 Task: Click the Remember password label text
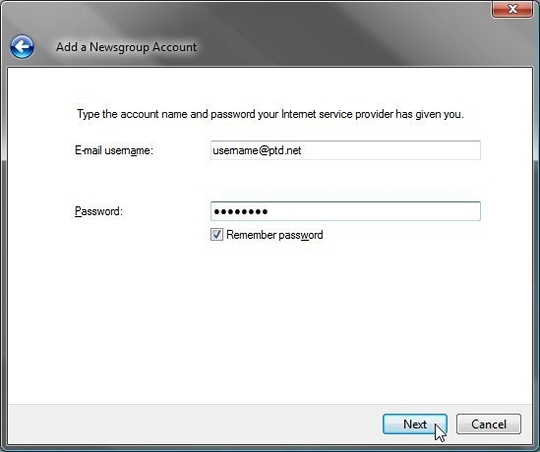(274, 235)
